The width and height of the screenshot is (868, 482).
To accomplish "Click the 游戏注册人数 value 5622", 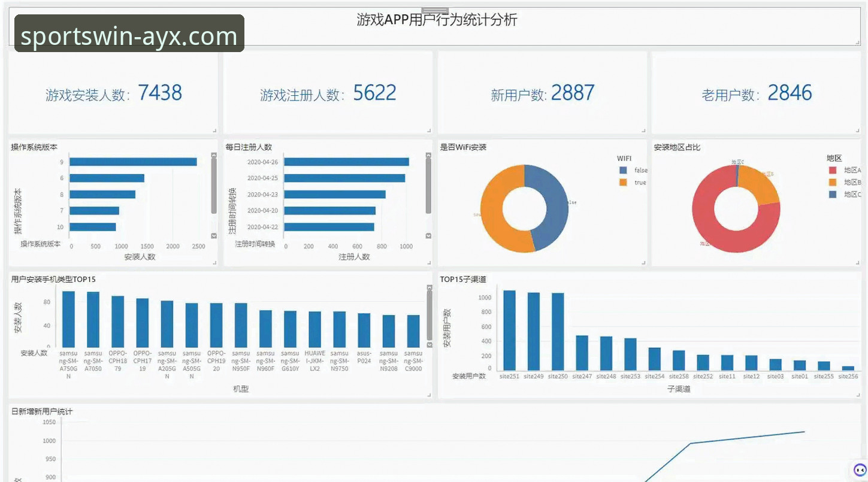I will 374,93.
